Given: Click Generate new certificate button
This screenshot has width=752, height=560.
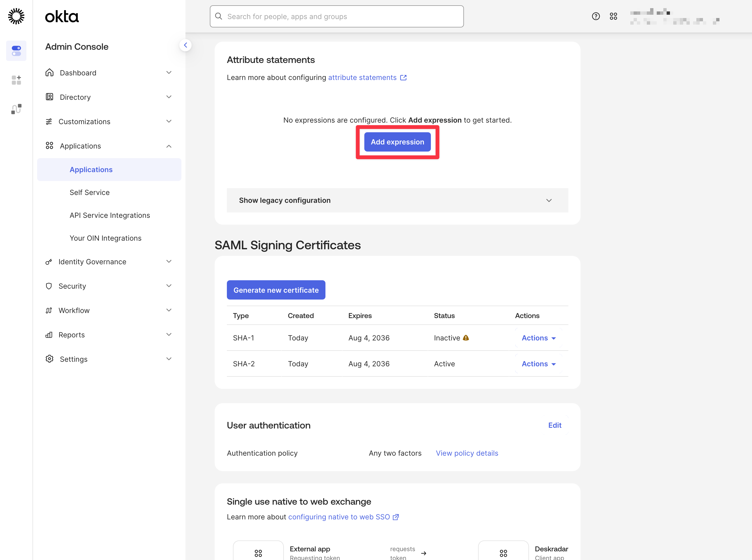Looking at the screenshot, I should coord(276,290).
